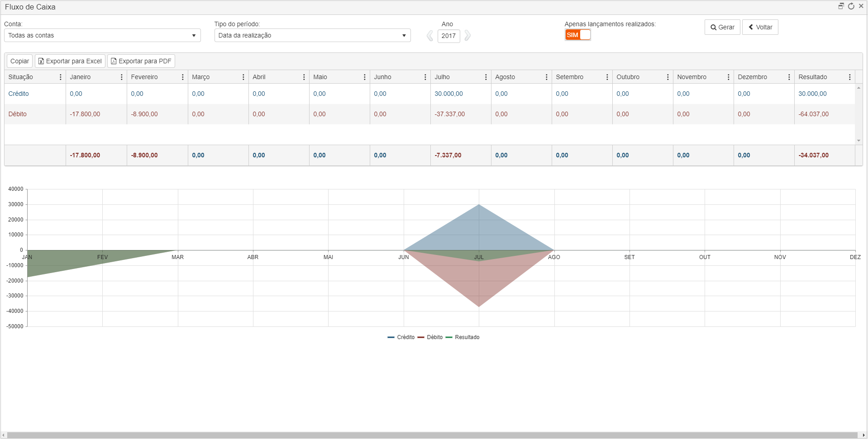Viewport: 868px width, 439px height.
Task: Open Outubro column options menu
Action: 668,77
